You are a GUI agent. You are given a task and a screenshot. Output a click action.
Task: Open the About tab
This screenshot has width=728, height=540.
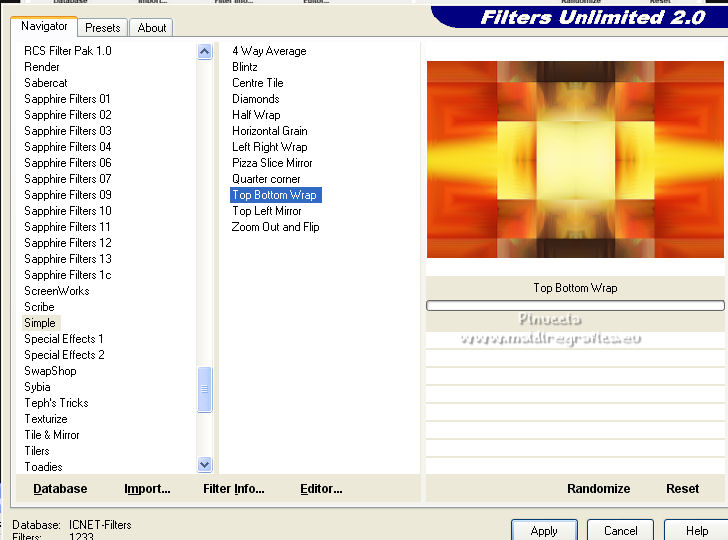point(151,28)
